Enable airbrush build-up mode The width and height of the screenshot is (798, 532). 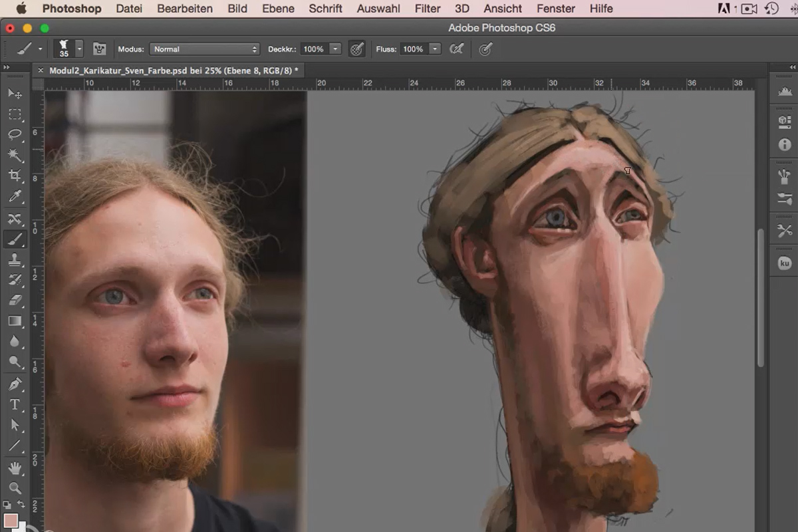pyautogui.click(x=456, y=49)
